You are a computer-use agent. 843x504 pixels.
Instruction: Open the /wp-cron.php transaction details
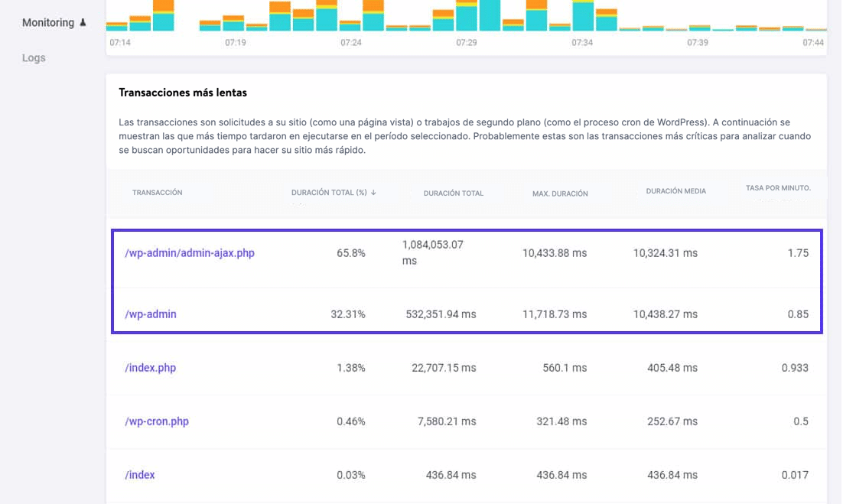tap(157, 421)
